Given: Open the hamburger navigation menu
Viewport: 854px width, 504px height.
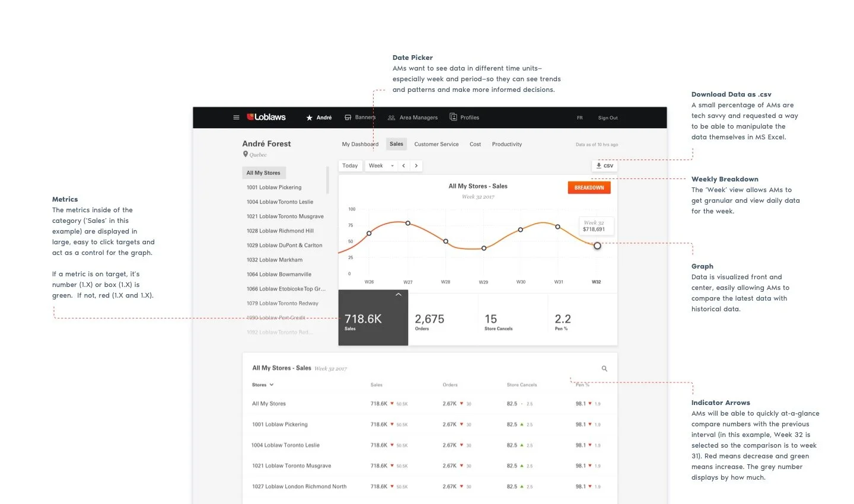Looking at the screenshot, I should [x=236, y=117].
